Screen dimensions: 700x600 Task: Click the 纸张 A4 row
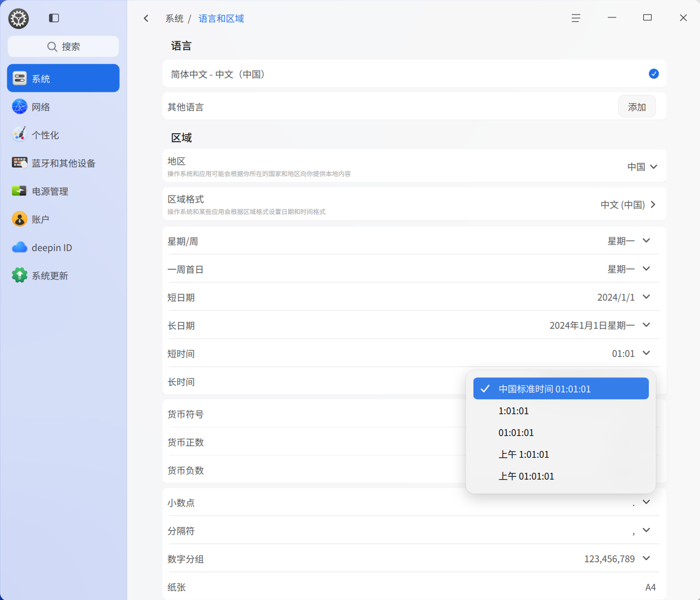coord(414,587)
